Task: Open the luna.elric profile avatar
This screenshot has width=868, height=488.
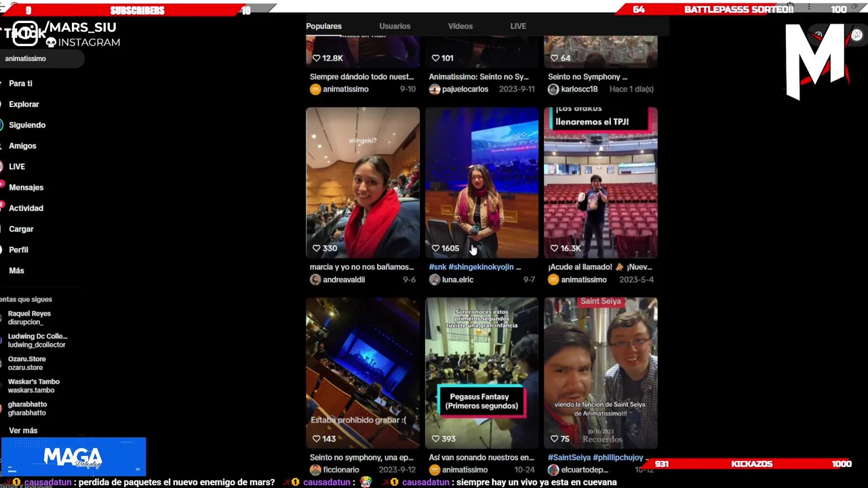Action: pos(435,279)
